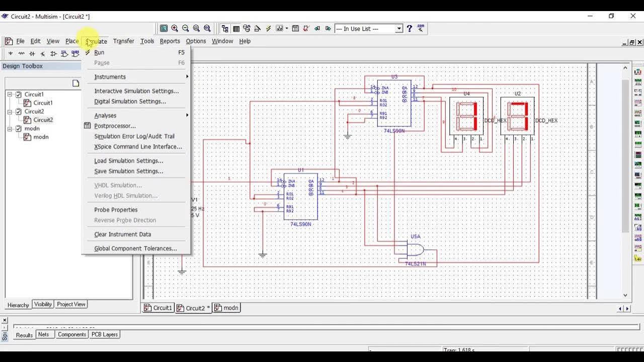This screenshot has width=644, height=362.
Task: Click the postprocessor toolbar icon
Action: [295, 29]
